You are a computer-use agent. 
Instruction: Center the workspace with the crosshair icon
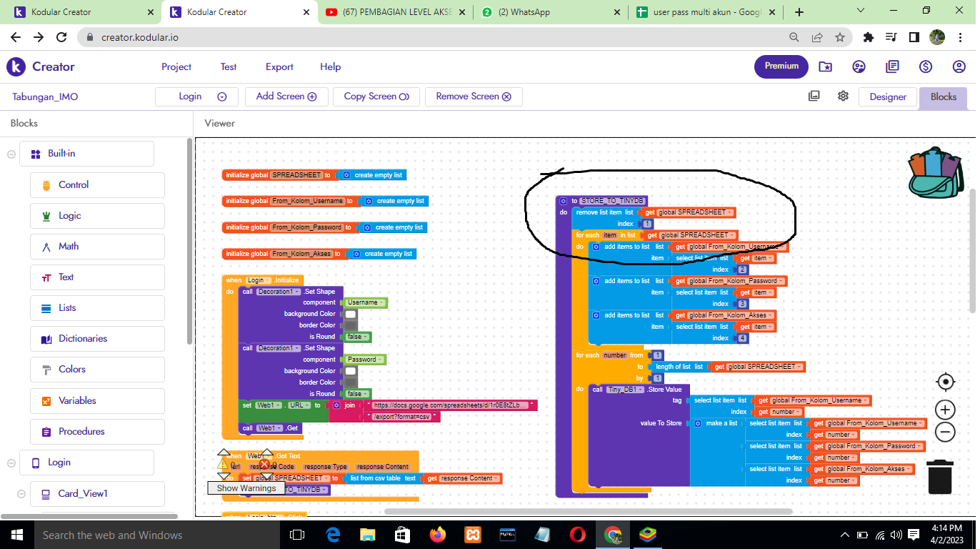(945, 382)
